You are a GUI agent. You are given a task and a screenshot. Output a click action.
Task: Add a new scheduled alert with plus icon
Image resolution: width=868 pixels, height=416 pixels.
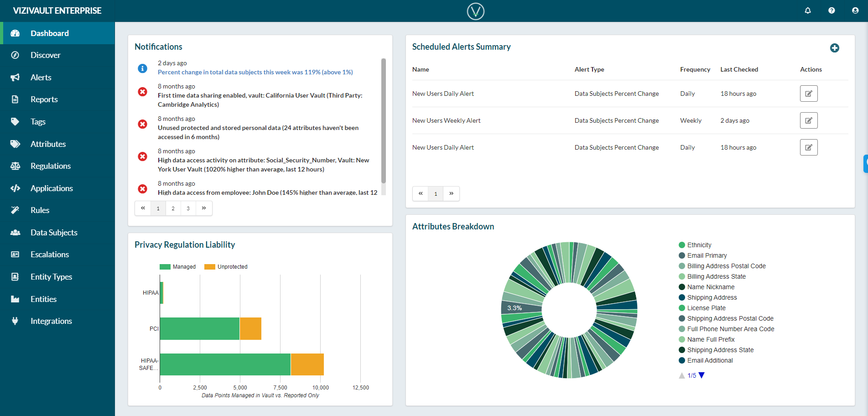tap(834, 48)
